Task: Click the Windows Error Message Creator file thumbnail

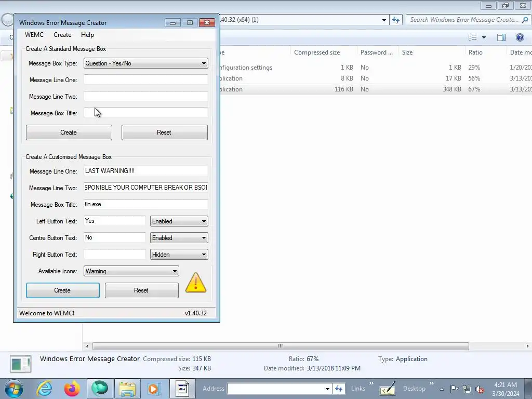Action: (21, 363)
